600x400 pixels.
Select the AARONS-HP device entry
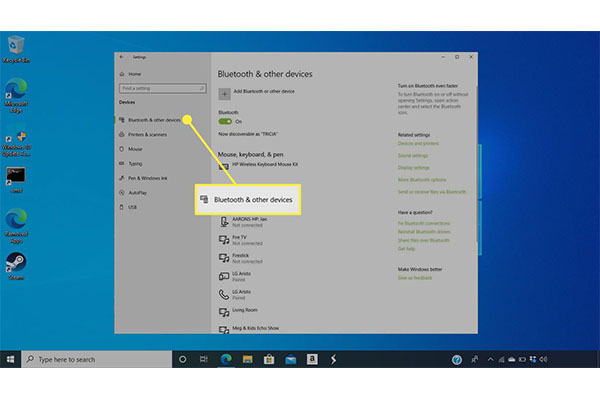[243, 222]
